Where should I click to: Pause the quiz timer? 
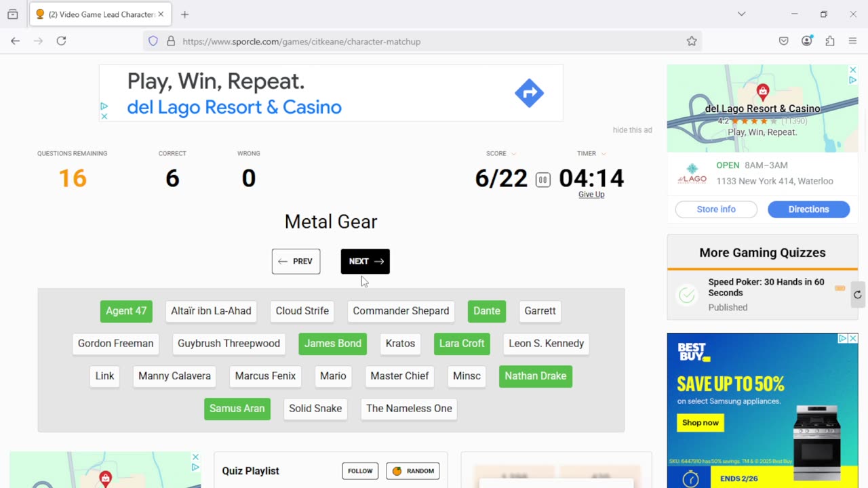[542, 180]
